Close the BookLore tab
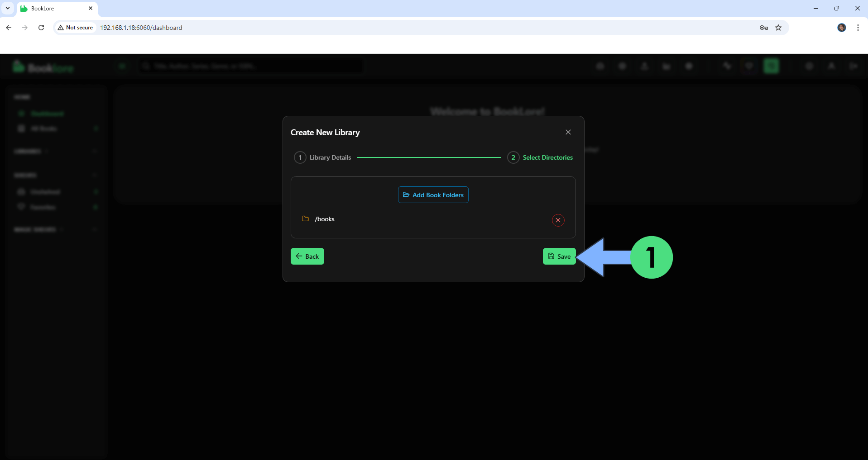This screenshot has width=868, height=460. pyautogui.click(x=91, y=8)
